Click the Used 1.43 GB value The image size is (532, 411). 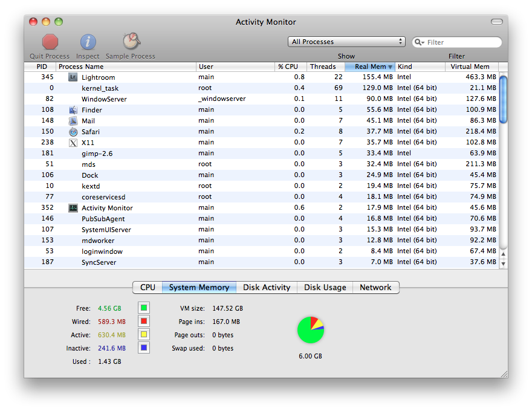109,361
